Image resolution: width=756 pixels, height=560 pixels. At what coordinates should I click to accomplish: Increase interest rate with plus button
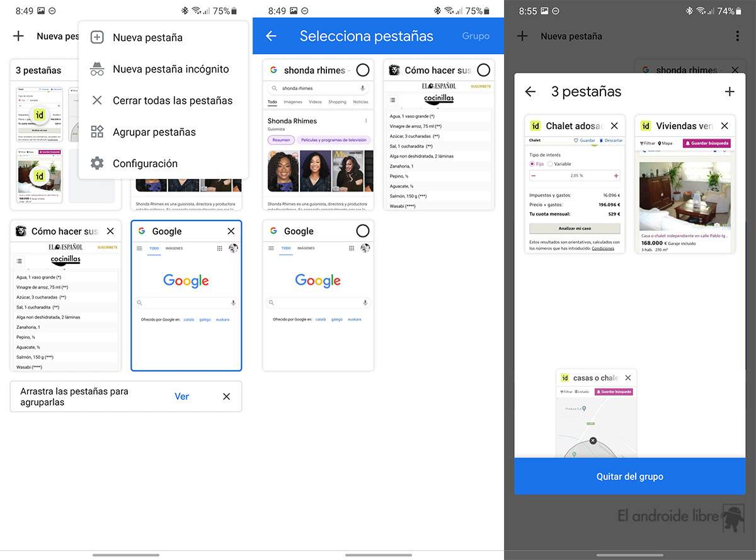(x=616, y=176)
